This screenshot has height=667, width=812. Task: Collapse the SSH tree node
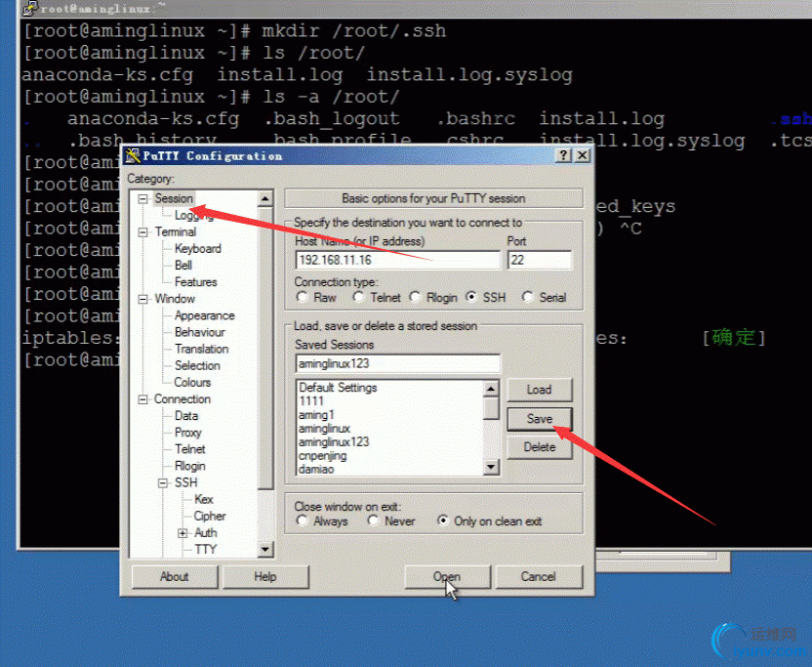(163, 483)
